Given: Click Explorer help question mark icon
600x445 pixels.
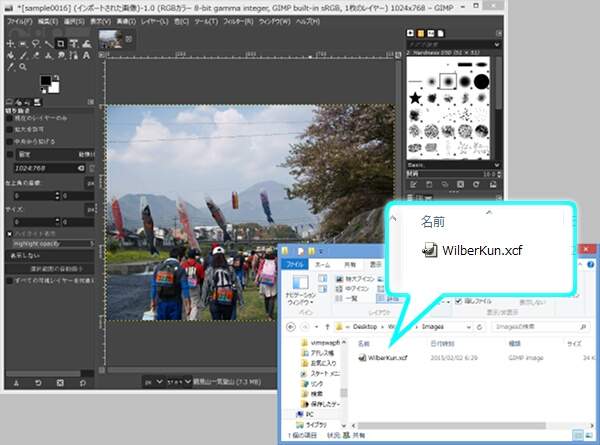Looking at the screenshot, I should click(591, 264).
